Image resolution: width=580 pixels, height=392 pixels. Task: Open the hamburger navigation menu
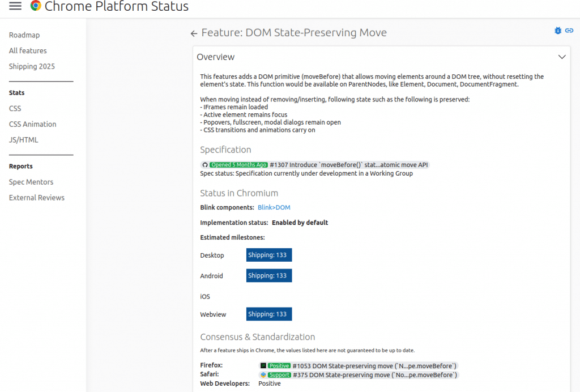15,6
